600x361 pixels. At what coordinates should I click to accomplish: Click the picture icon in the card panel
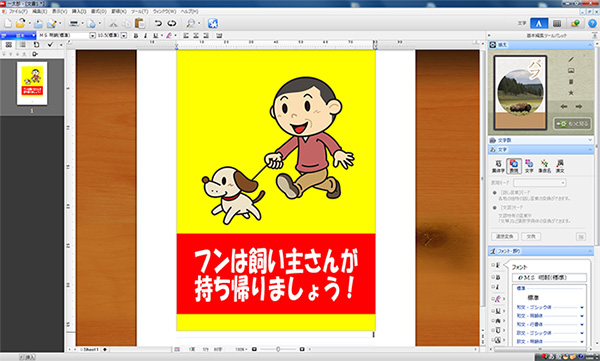[571, 71]
